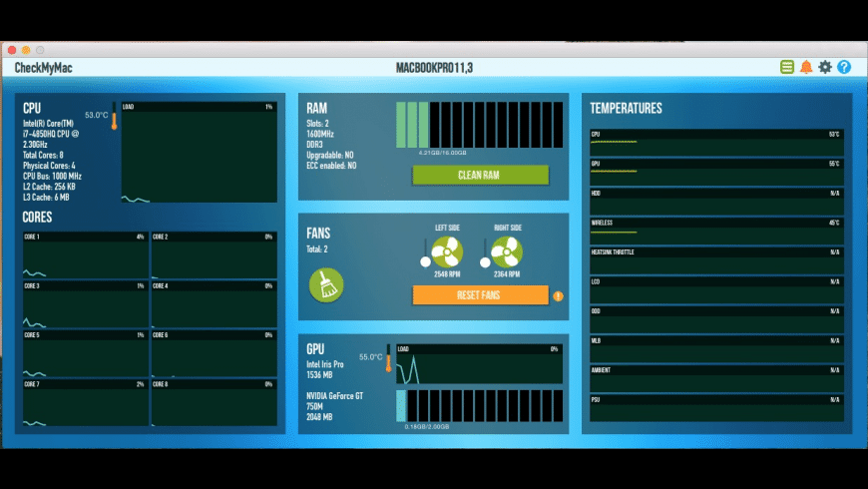Click the left side fan icon
The image size is (868, 489).
pos(447,251)
